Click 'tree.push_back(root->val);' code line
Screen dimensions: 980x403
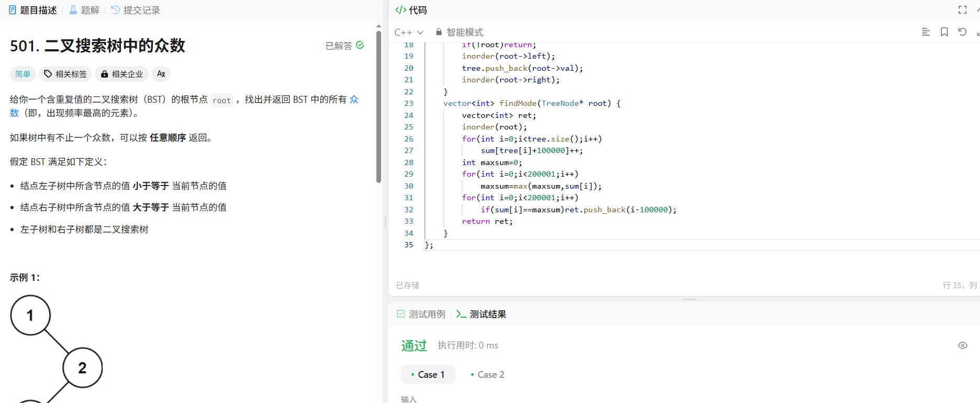(522, 68)
